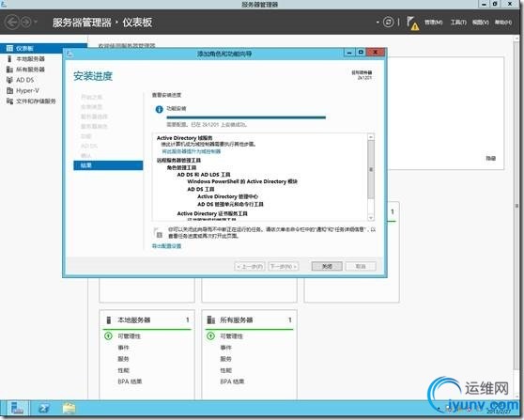The height and width of the screenshot is (420, 524).
Task: Click 'Windows PowerShell 的 Active Directory 模块' entry
Action: [242, 181]
